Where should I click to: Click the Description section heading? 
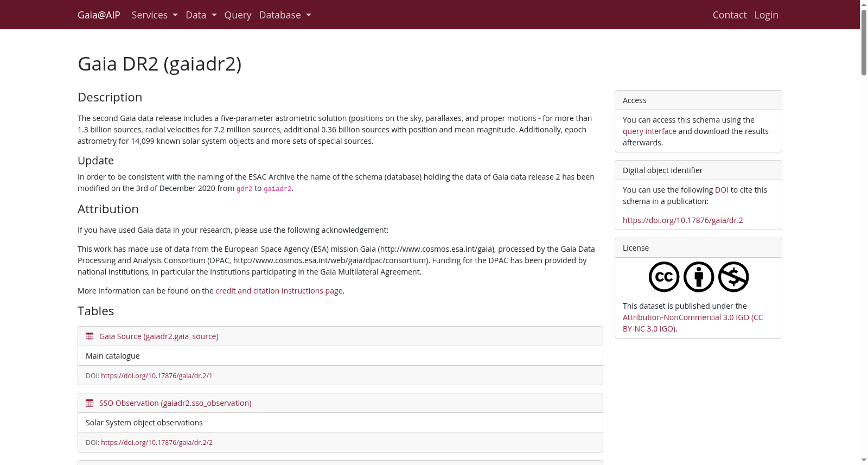[110, 97]
